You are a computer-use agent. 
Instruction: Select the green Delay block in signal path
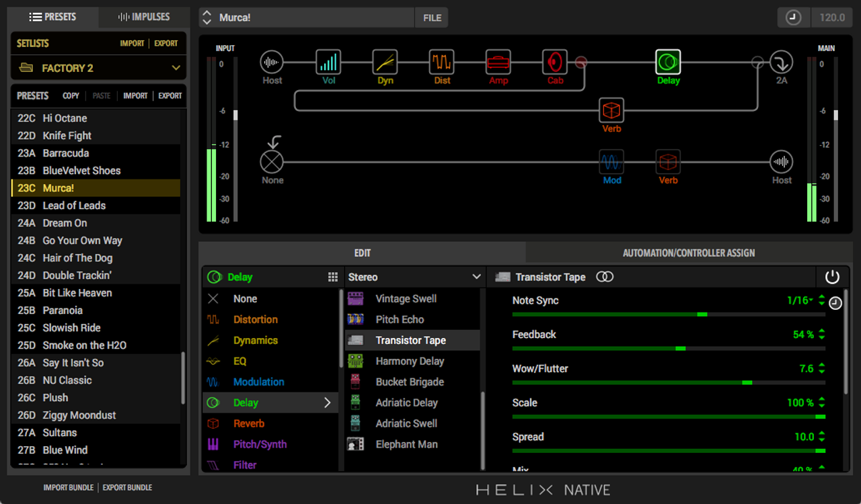[668, 62]
